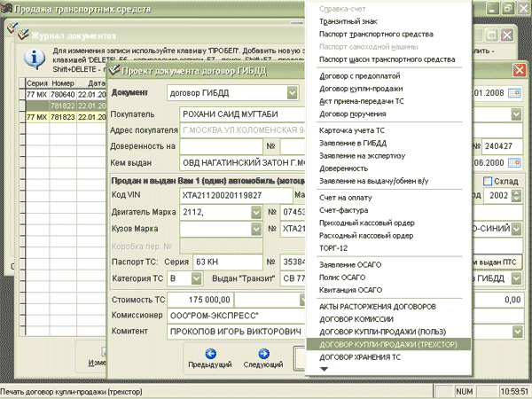Image resolution: width=532 pixels, height=399 pixels.
Task: Select ДОГОВОР КУПЛИ-ПРОДАЖИ (ТРЕХСТОР) menu item
Action: [x=386, y=344]
